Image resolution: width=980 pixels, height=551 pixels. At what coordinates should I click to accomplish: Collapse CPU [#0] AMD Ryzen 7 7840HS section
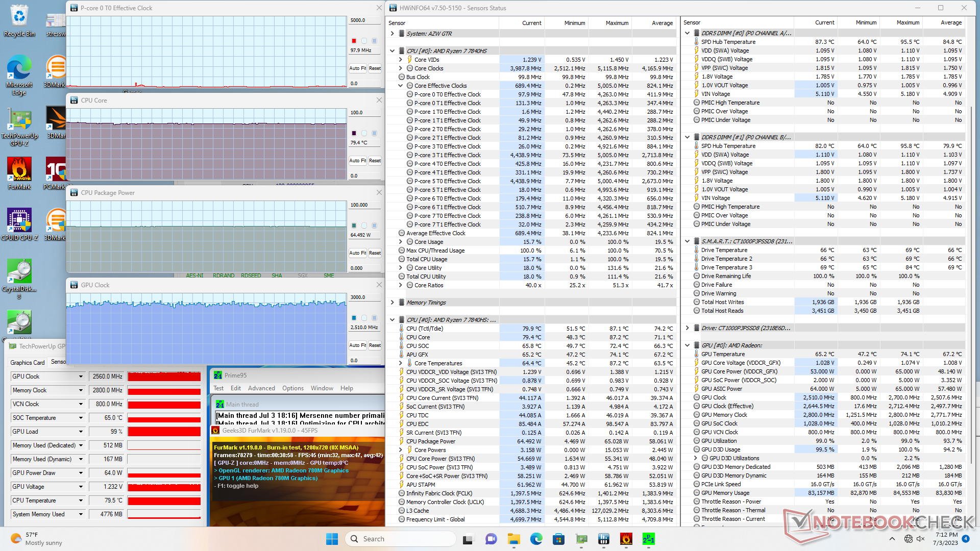[x=392, y=51]
